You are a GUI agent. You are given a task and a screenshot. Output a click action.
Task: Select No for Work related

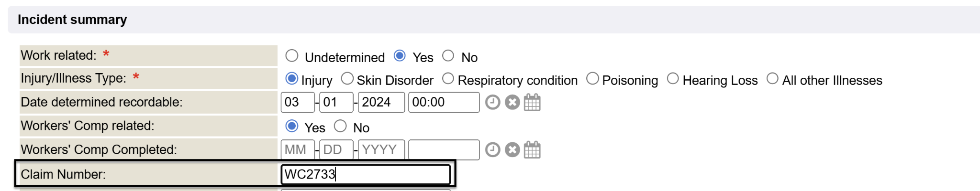click(x=448, y=56)
